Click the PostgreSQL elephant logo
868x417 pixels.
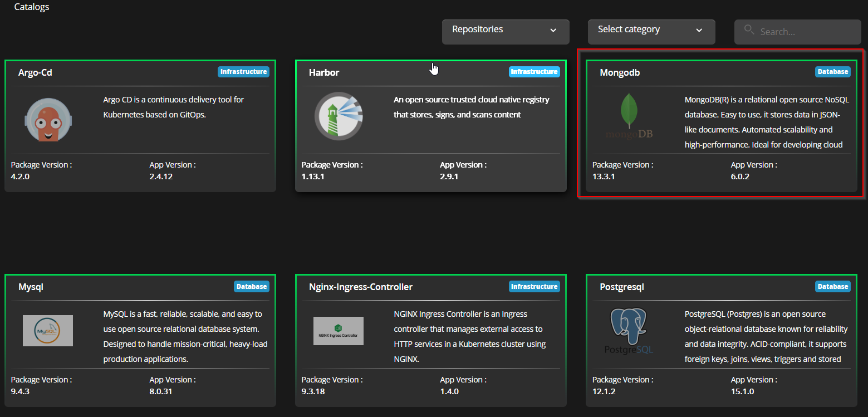tap(629, 331)
